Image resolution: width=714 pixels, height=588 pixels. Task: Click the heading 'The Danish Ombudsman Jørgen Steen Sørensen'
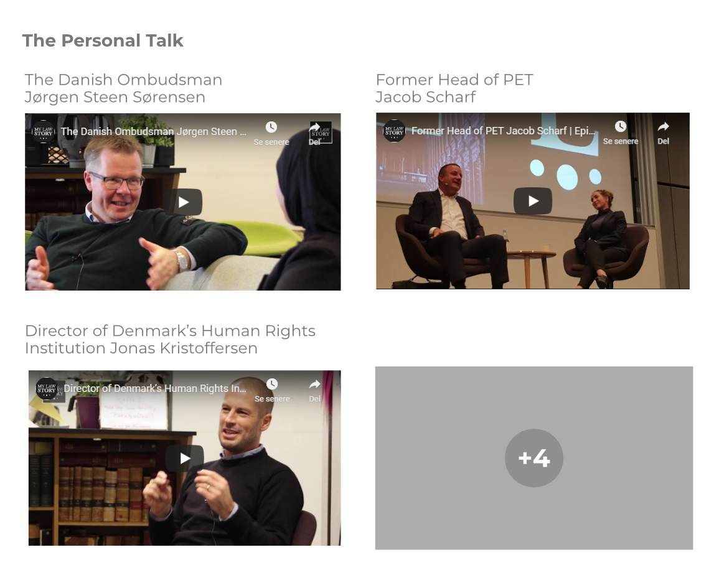pyautogui.click(x=123, y=88)
